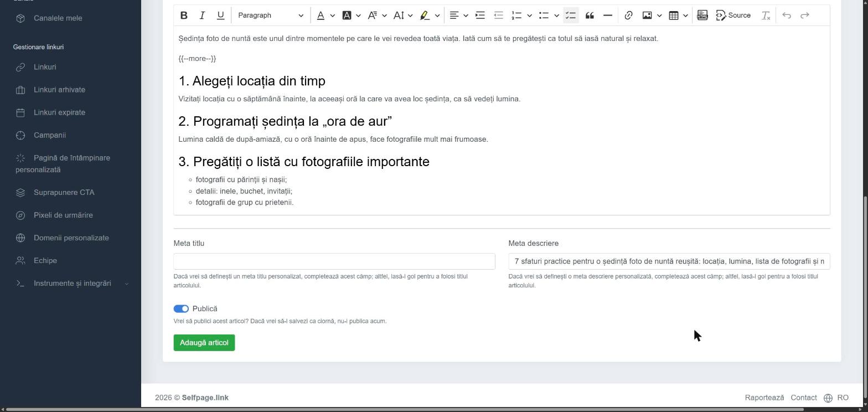Focus the Meta titlu input field
The width and height of the screenshot is (868, 412).
[334, 261]
